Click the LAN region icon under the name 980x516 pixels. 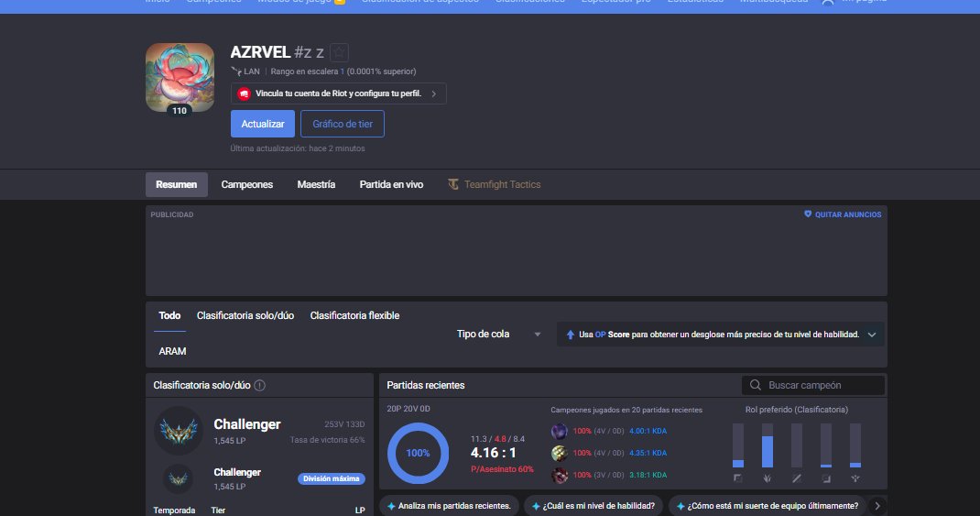pos(235,71)
